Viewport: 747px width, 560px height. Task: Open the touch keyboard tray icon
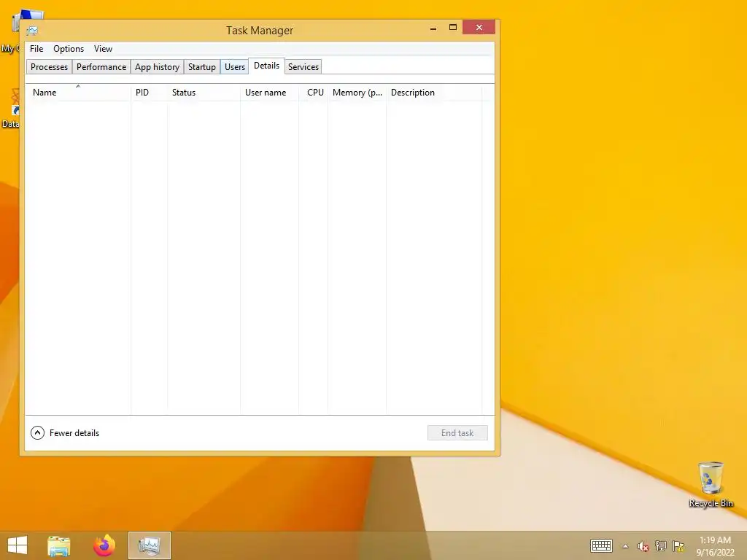[x=601, y=545]
